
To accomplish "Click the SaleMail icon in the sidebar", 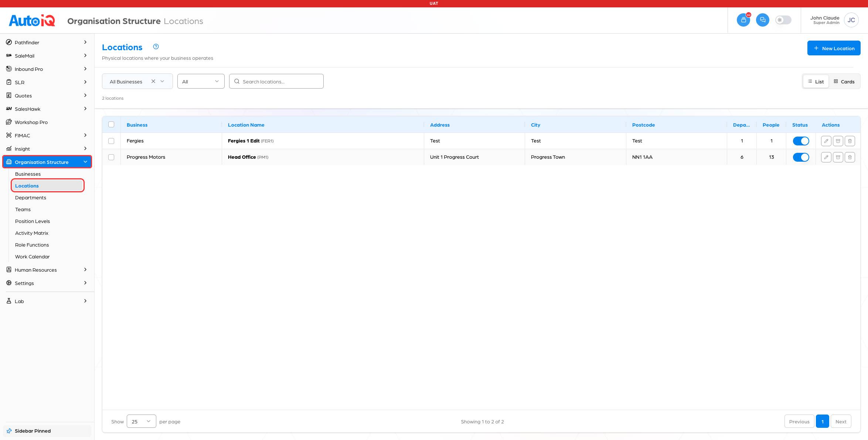I will click(x=9, y=55).
